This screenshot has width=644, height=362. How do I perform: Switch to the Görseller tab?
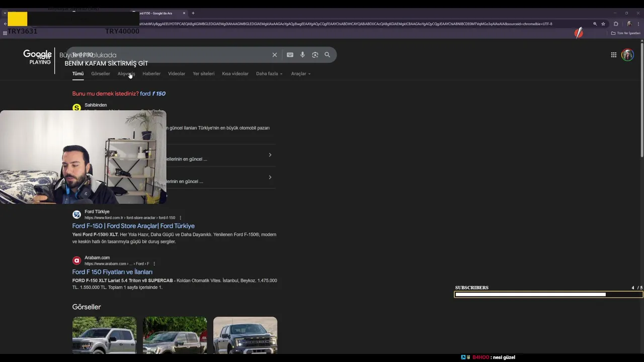click(101, 73)
